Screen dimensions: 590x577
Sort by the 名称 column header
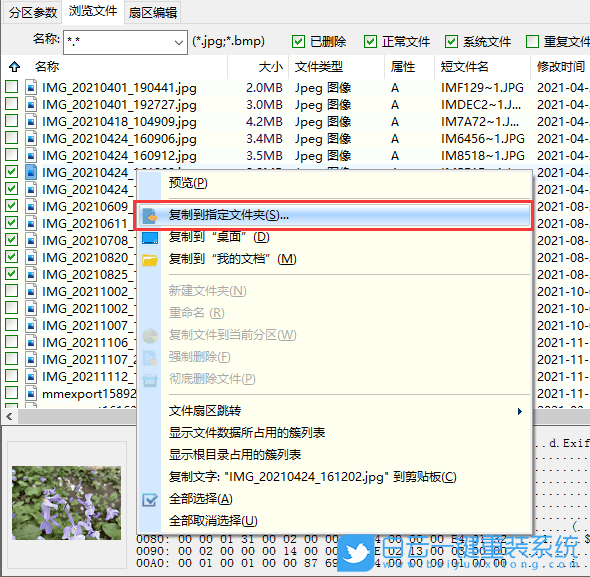point(128,67)
